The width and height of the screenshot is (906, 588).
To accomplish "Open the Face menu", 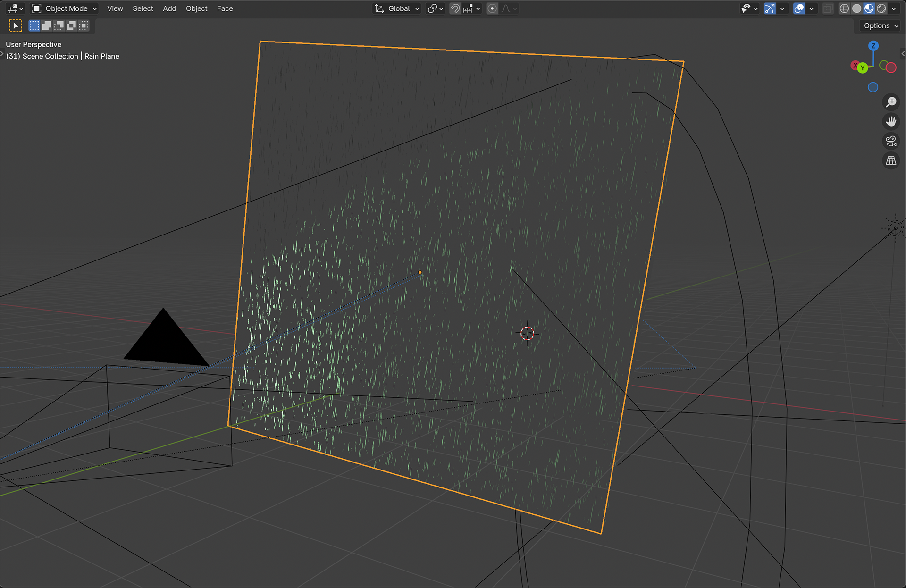I will click(225, 8).
